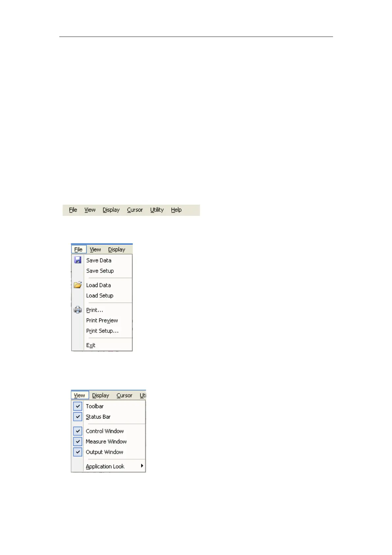Uncheck the Status Bar checkbox
Viewport: 392px width, 555px height.
click(78, 417)
